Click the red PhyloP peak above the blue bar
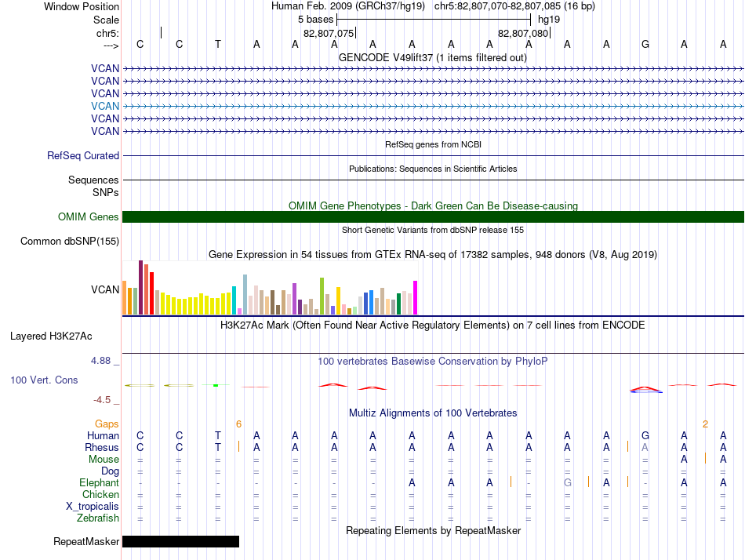The height and width of the screenshot is (560, 745). click(x=645, y=388)
